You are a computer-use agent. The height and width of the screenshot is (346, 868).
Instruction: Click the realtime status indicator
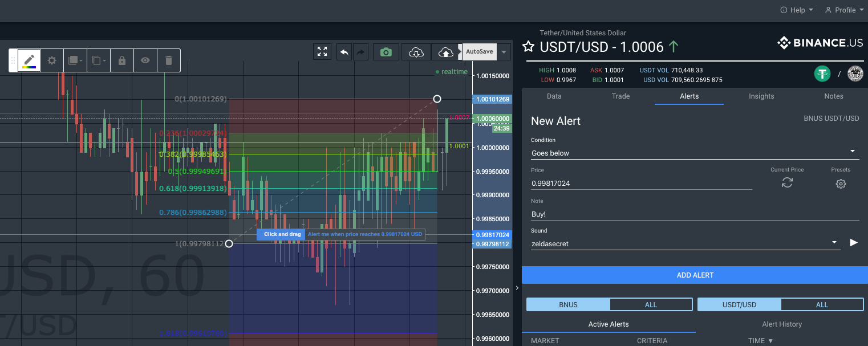coord(451,72)
